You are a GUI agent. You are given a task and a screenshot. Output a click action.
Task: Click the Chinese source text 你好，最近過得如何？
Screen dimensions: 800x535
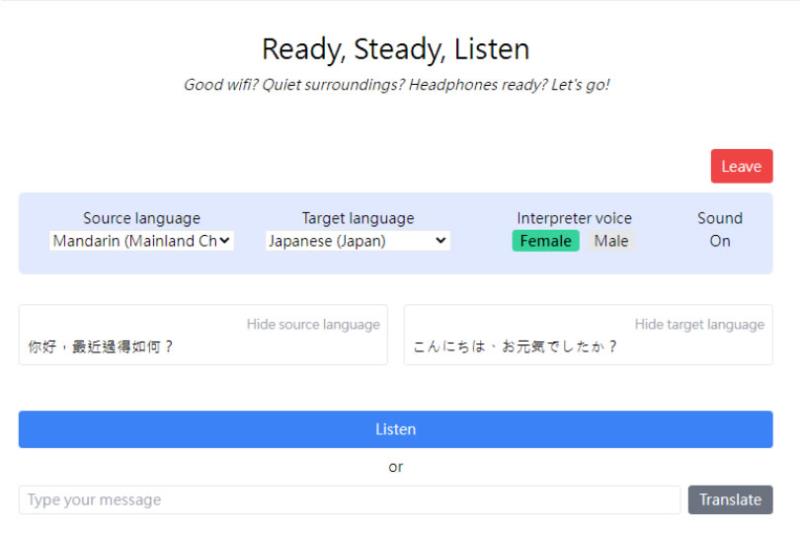(x=101, y=347)
